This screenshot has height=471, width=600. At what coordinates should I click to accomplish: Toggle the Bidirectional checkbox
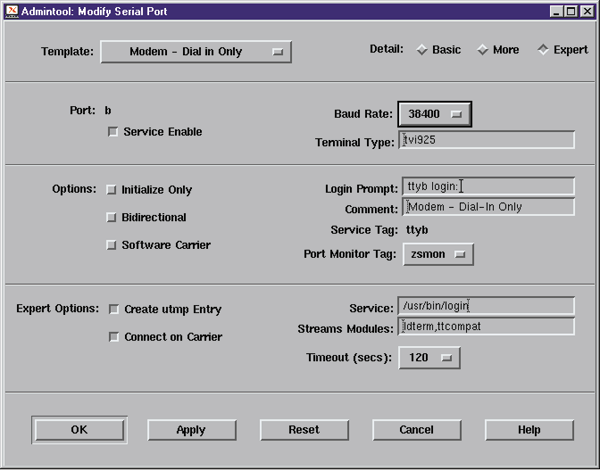pos(112,218)
